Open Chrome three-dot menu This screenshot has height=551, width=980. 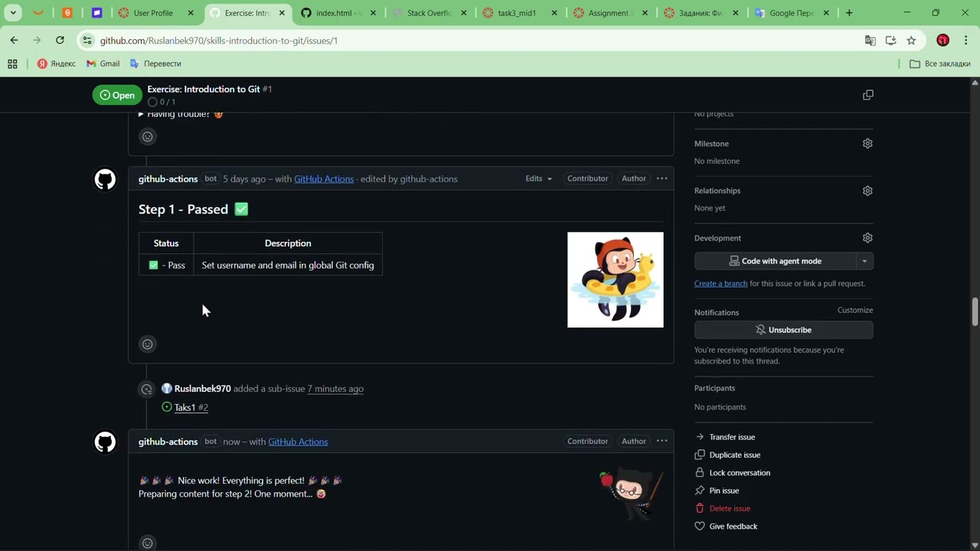pyautogui.click(x=966, y=41)
